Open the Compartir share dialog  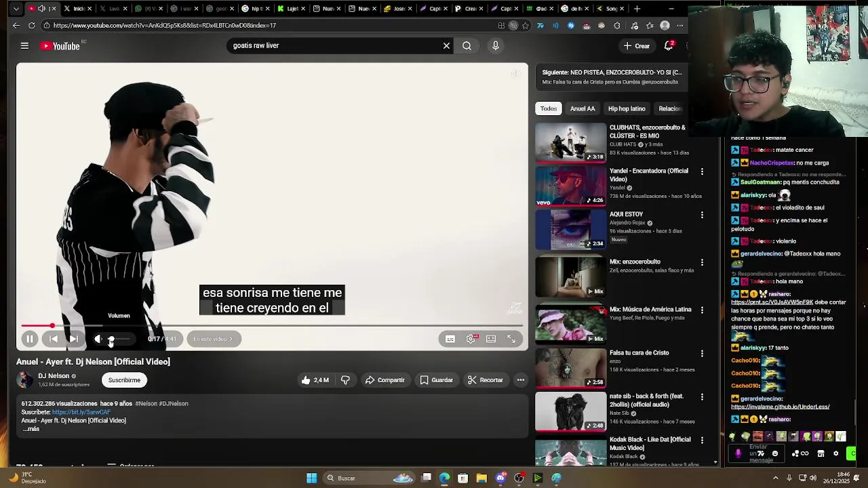tap(384, 380)
